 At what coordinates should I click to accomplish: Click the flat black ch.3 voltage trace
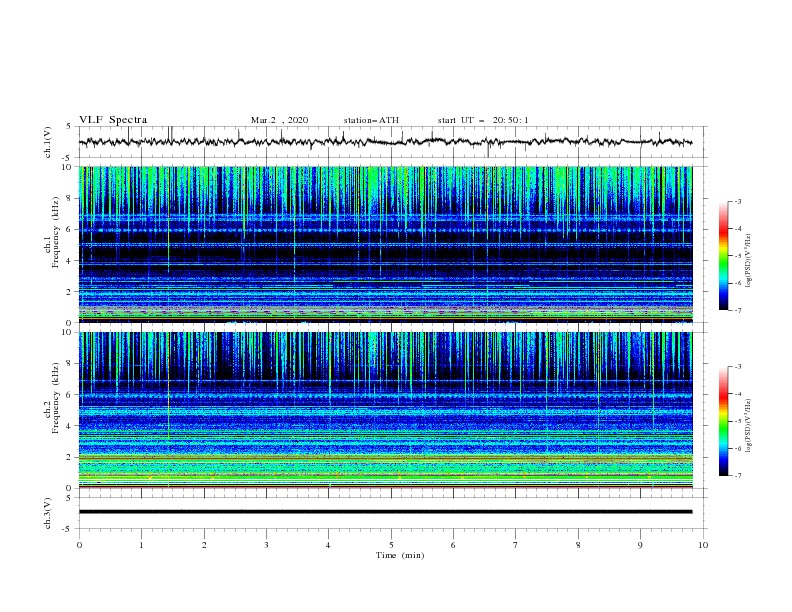385,512
